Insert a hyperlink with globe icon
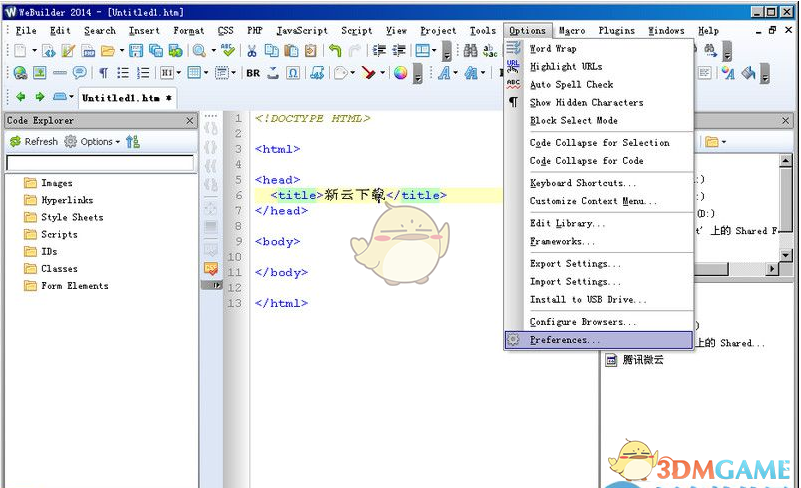The height and width of the screenshot is (488, 801). point(20,73)
